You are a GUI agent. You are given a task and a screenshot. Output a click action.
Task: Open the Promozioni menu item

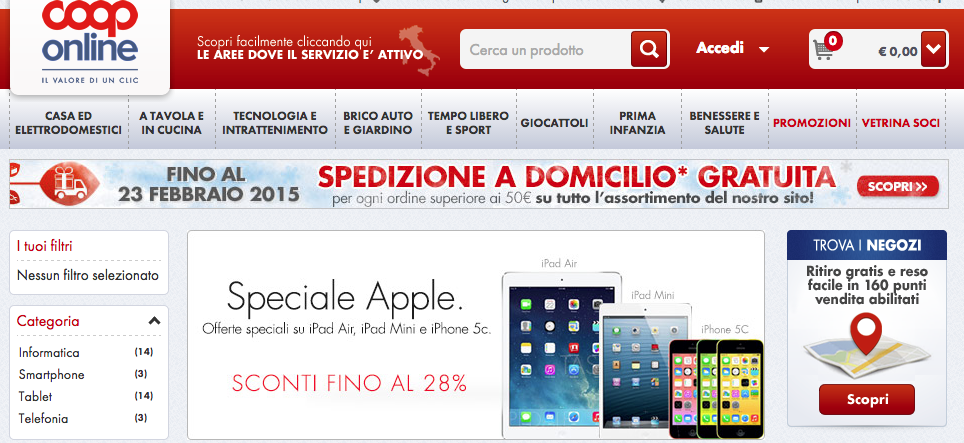(x=812, y=123)
